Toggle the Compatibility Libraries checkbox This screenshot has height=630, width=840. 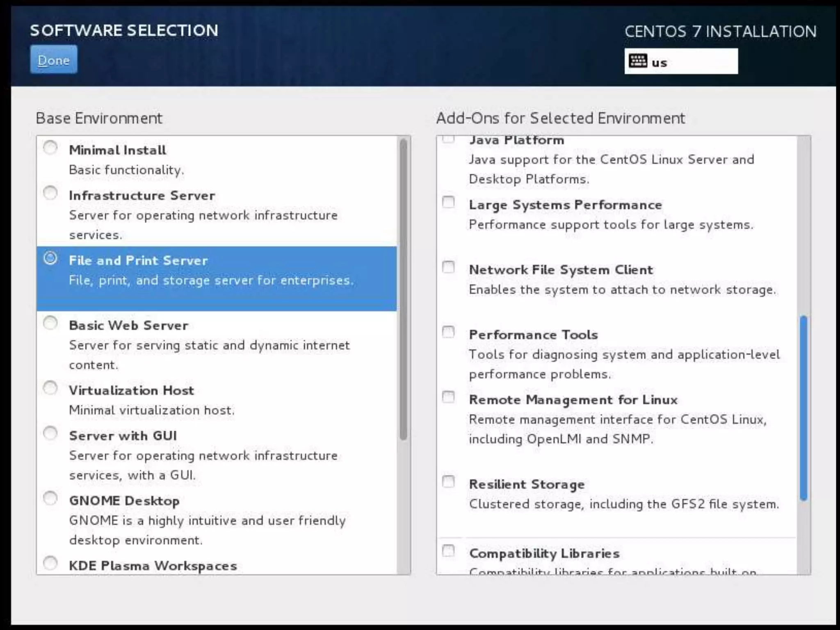click(x=448, y=550)
